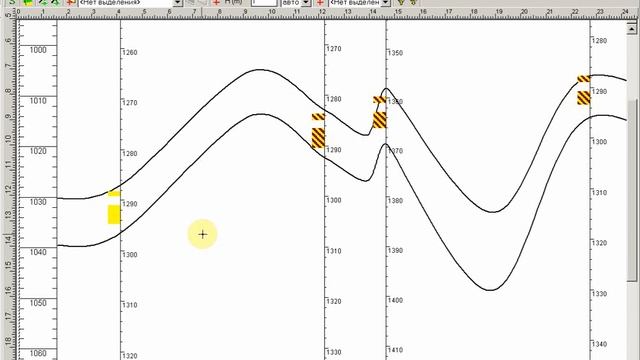Click the red plus icon right of 'авто'
The height and width of the screenshot is (360, 640).
[320, 2]
